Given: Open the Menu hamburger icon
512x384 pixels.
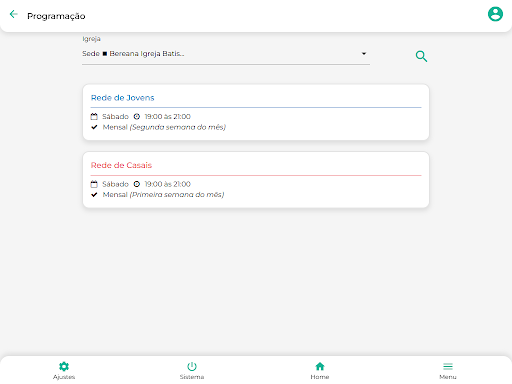Looking at the screenshot, I should pos(448,366).
